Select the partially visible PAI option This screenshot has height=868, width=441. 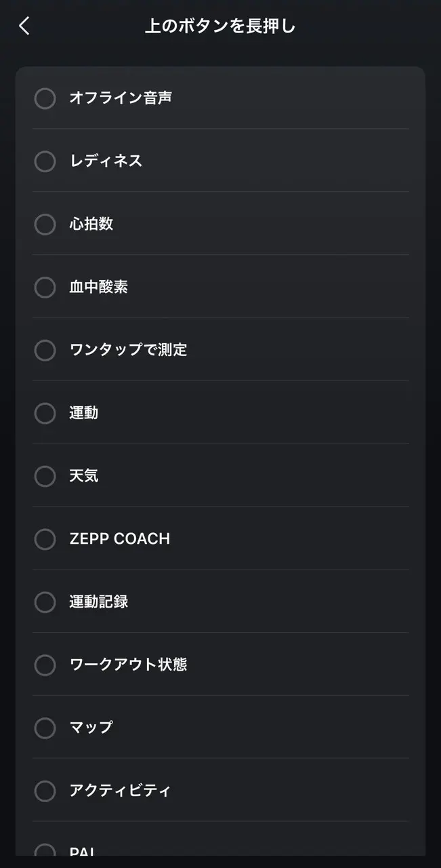[x=45, y=850]
